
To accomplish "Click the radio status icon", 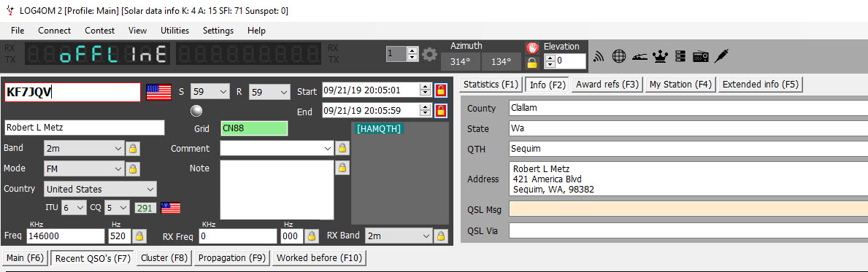I will [700, 56].
